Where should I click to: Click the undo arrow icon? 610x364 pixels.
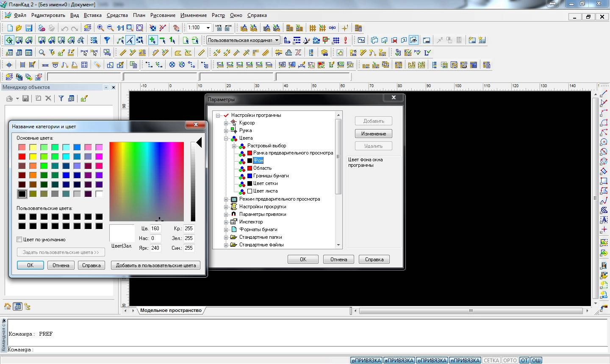click(x=65, y=28)
